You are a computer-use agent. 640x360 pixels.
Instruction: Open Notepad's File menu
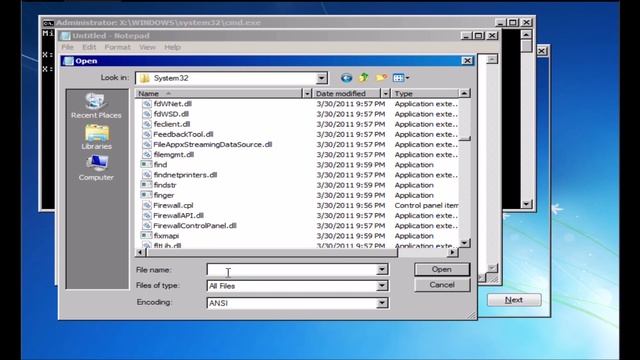coord(67,47)
